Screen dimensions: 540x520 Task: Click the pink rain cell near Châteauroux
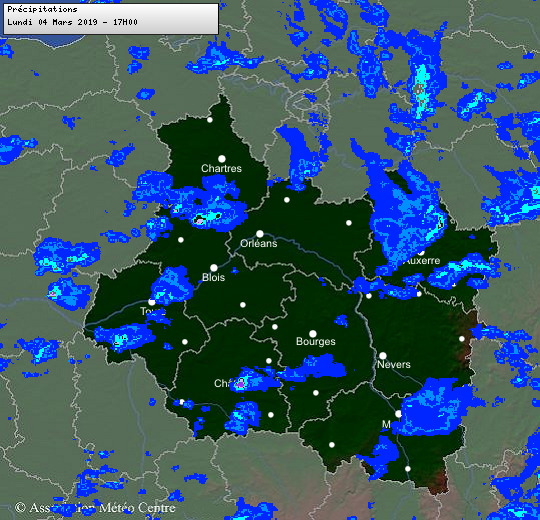(x=240, y=383)
